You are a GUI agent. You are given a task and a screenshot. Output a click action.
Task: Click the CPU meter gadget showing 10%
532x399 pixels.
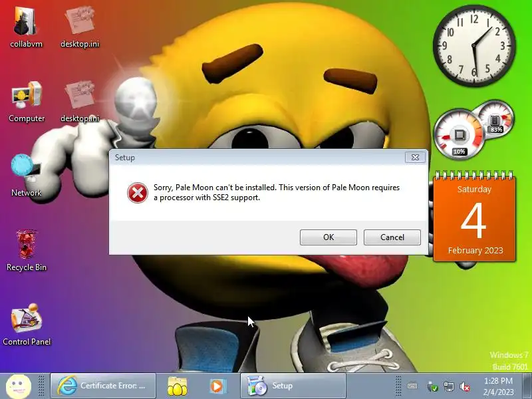click(459, 134)
